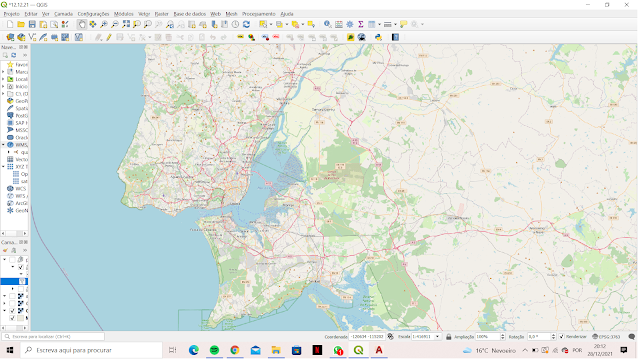Click the Zoom In magnifier tool
This screenshot has height=361, width=640.
(104, 25)
